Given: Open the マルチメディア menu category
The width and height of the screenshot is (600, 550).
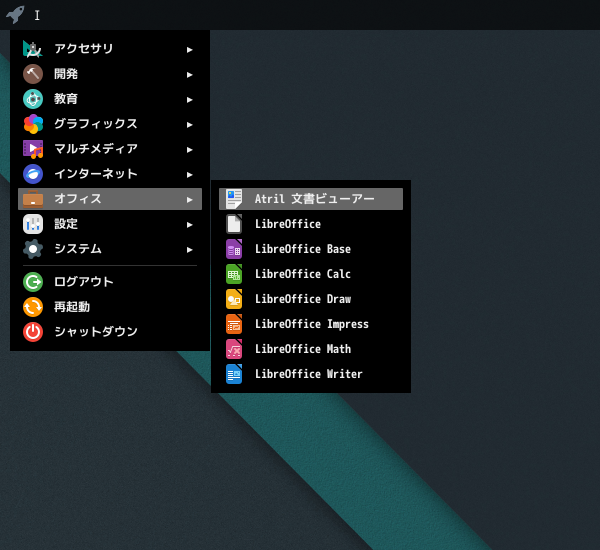Looking at the screenshot, I should (110, 149).
